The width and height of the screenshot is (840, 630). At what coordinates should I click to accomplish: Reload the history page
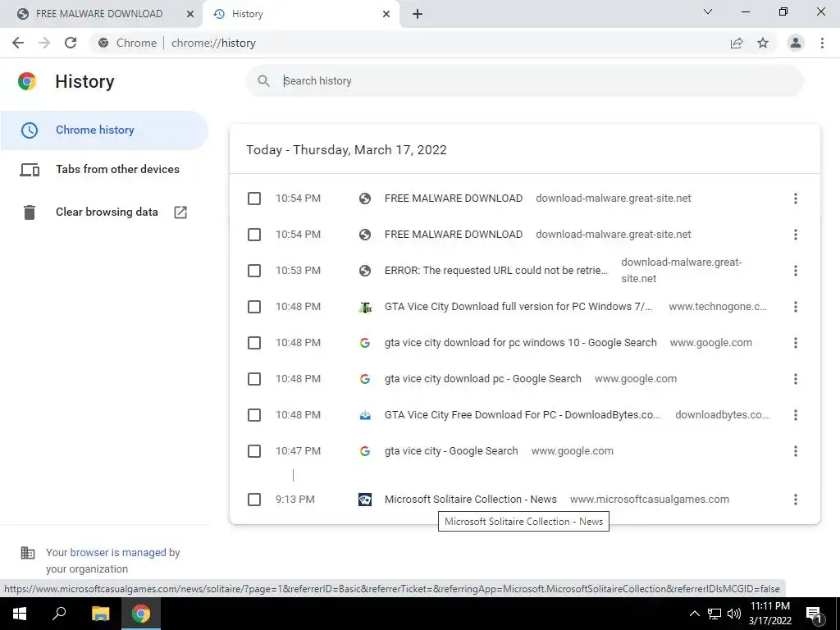tap(71, 43)
